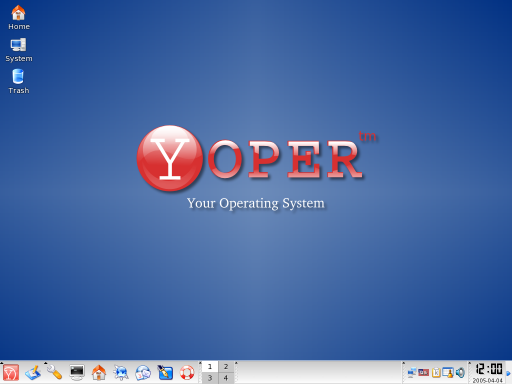Screen dimensions: 512x384
Task: Switch to virtual desktop 1
Action: point(210,367)
